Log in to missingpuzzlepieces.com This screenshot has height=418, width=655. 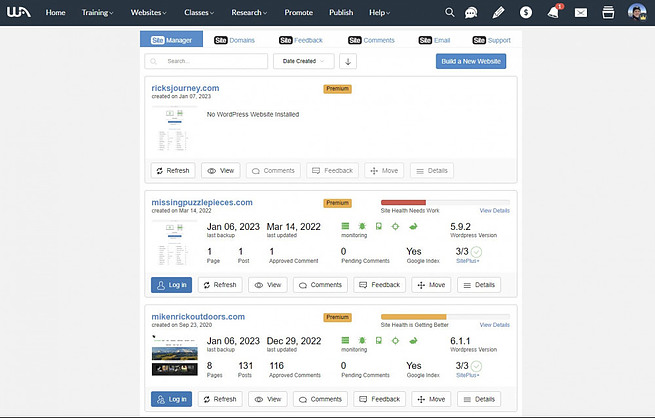[171, 285]
